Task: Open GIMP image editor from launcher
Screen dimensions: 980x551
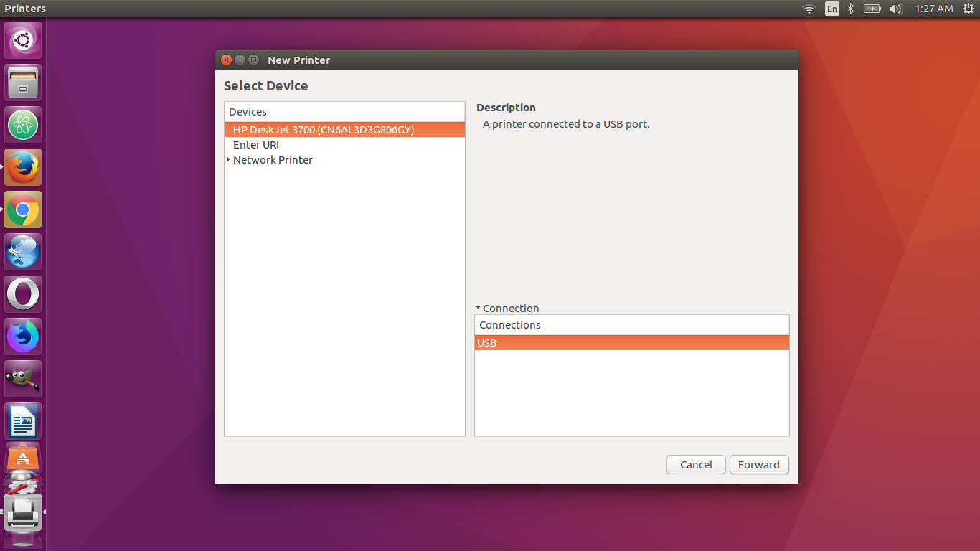Action: [23, 379]
